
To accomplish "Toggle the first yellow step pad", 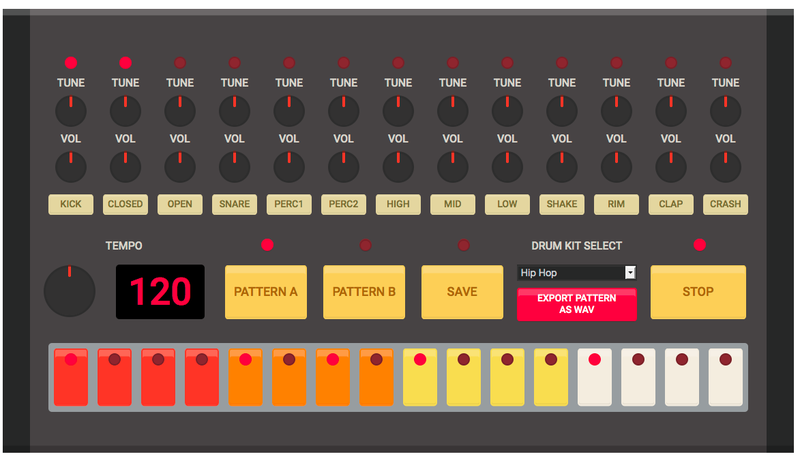I will click(x=420, y=377).
